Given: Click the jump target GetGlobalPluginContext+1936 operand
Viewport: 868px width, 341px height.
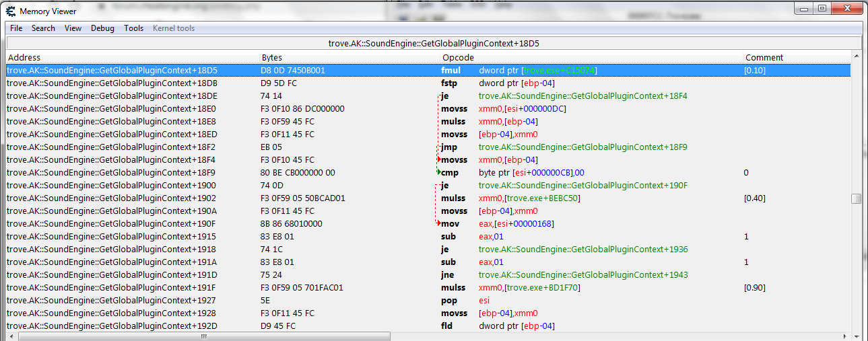Looking at the screenshot, I should 583,249.
